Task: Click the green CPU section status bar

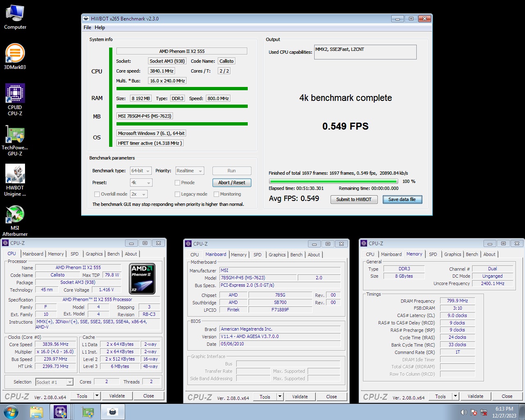Action: [182, 89]
